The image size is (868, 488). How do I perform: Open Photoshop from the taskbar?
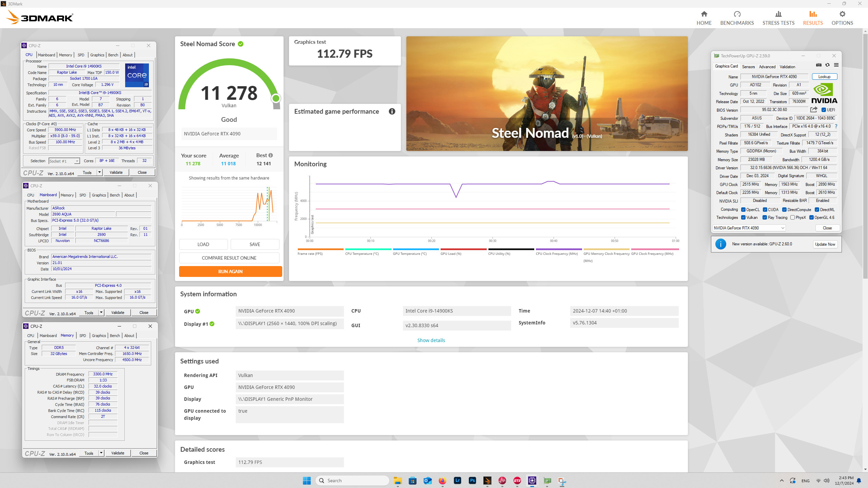point(472,481)
